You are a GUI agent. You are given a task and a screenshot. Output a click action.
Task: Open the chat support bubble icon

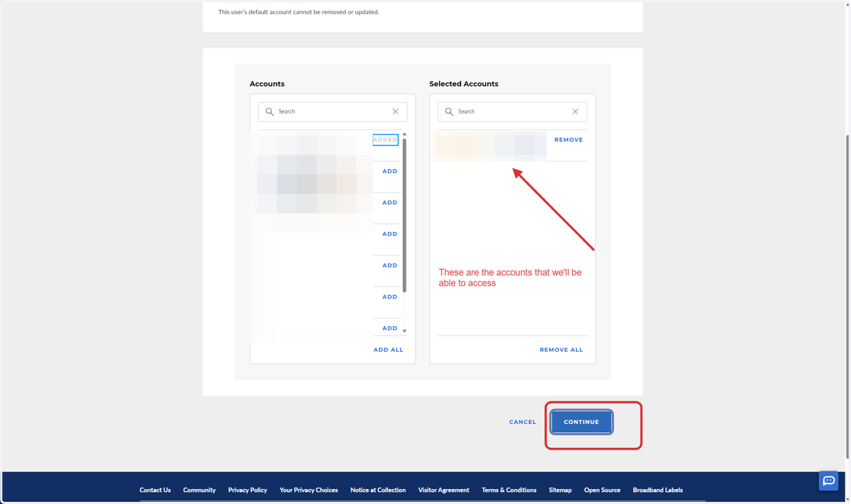tap(828, 481)
